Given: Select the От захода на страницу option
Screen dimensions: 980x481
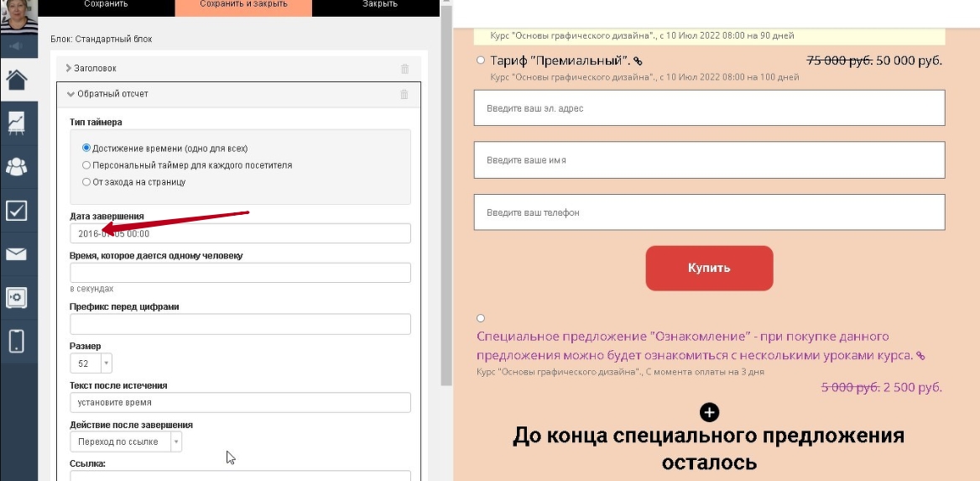Looking at the screenshot, I should click(86, 181).
